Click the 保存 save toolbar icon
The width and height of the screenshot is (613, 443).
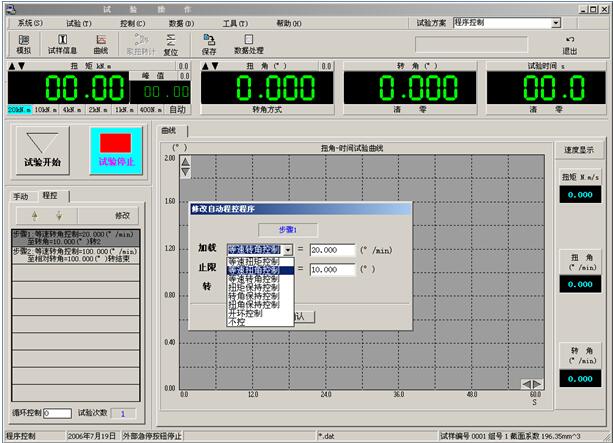tap(209, 43)
